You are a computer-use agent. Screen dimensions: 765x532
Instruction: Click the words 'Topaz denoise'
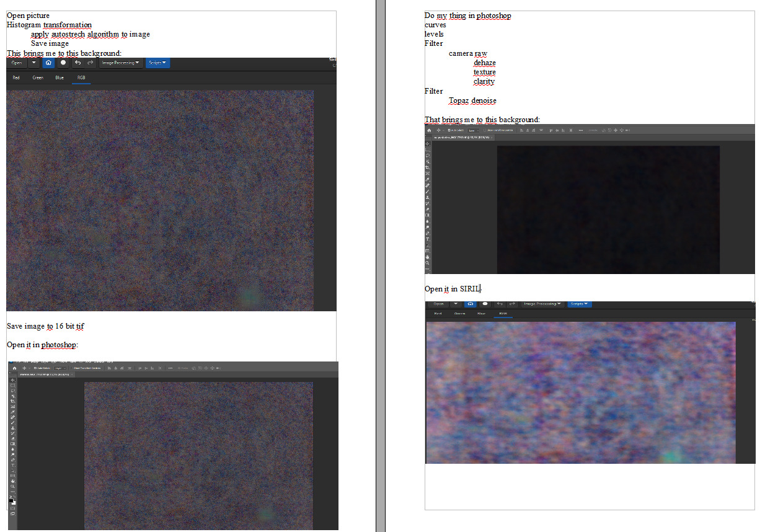click(x=472, y=100)
